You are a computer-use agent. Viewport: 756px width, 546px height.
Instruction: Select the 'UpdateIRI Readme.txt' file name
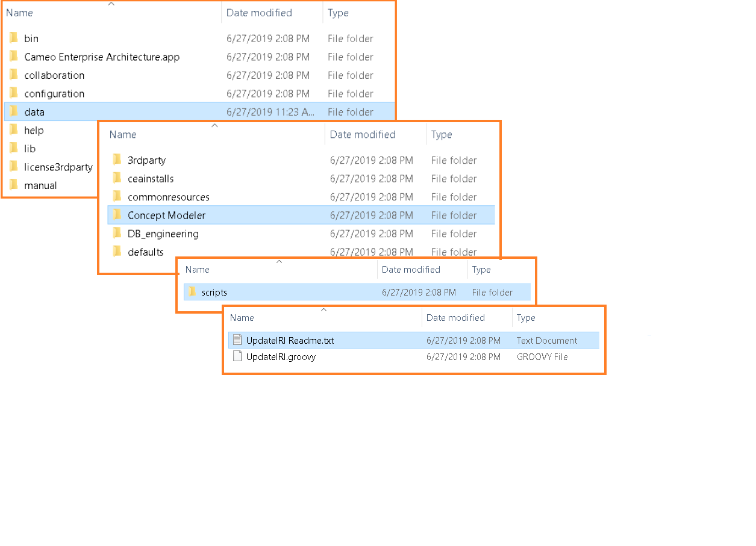(x=290, y=340)
